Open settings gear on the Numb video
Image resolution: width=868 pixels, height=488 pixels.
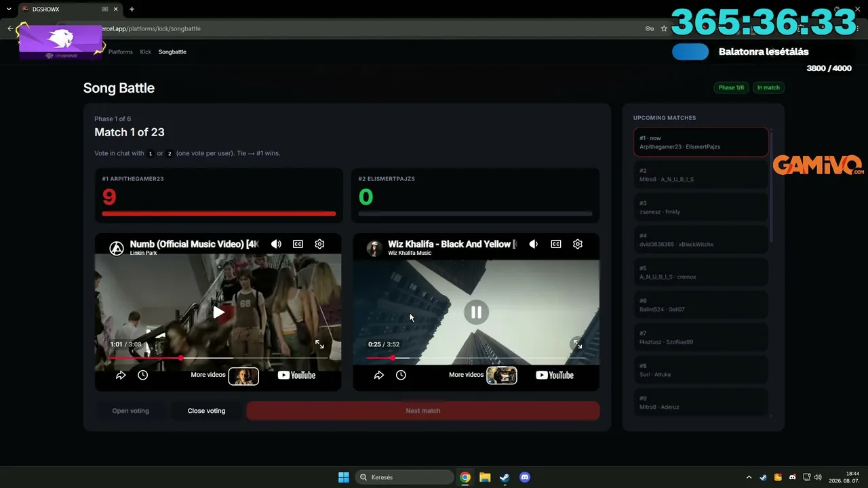tap(319, 244)
